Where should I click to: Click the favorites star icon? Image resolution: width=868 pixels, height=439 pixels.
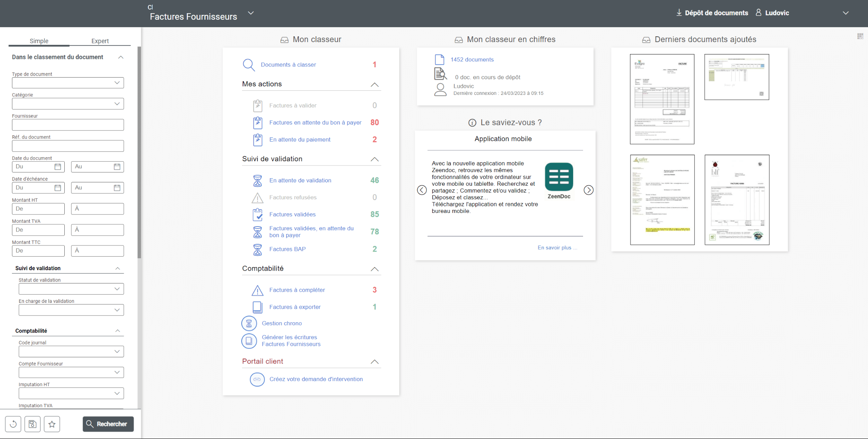[52, 424]
